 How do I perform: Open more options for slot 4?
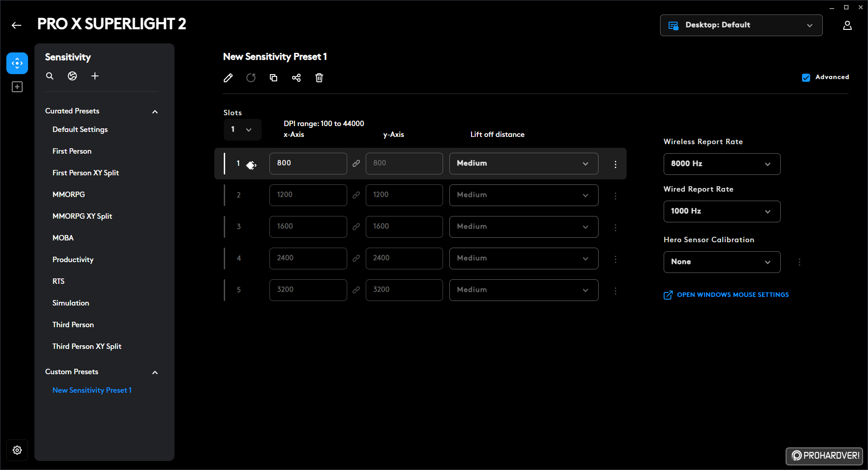[615, 259]
